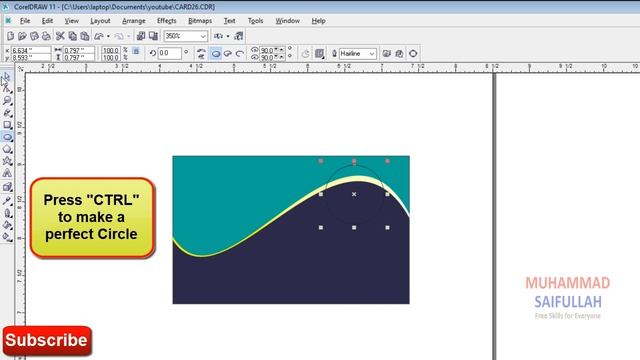The height and width of the screenshot is (360, 640).
Task: Select the Freehand drawing tool
Action: pos(7,112)
